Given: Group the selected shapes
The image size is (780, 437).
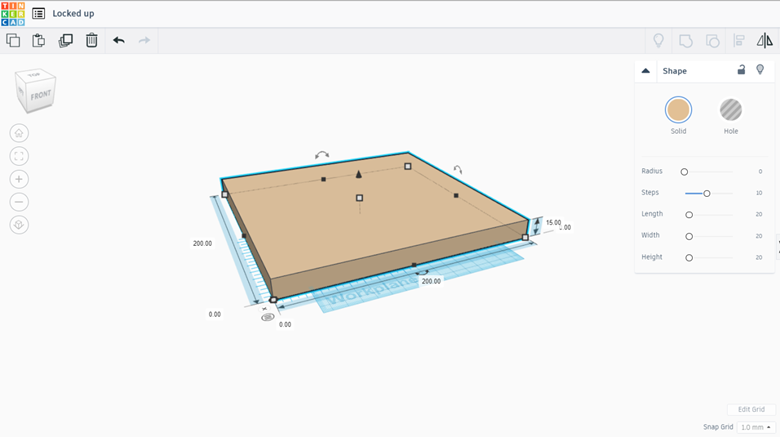Looking at the screenshot, I should pyautogui.click(x=685, y=41).
